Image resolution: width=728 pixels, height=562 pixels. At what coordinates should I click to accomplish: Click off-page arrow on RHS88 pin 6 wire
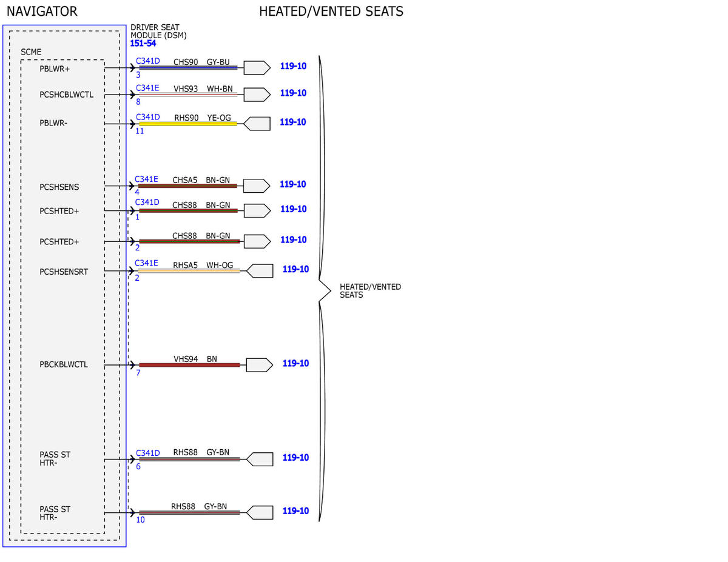259,459
